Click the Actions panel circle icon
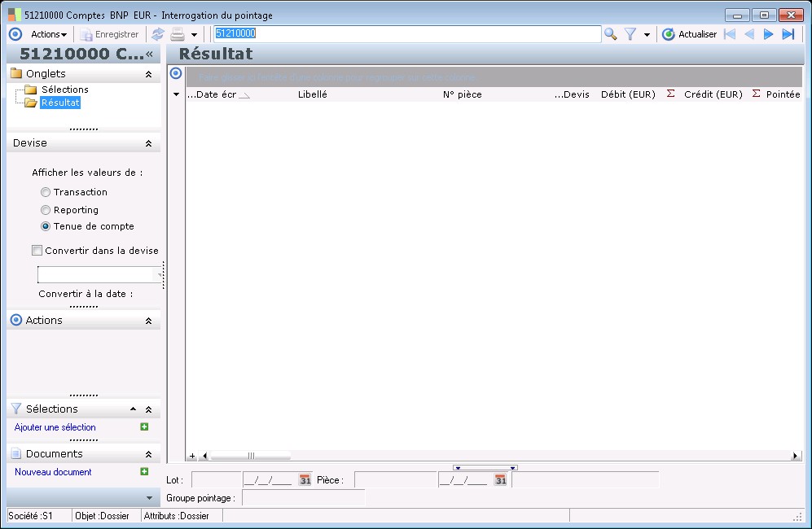Viewport: 812px width, 529px height. [16, 320]
